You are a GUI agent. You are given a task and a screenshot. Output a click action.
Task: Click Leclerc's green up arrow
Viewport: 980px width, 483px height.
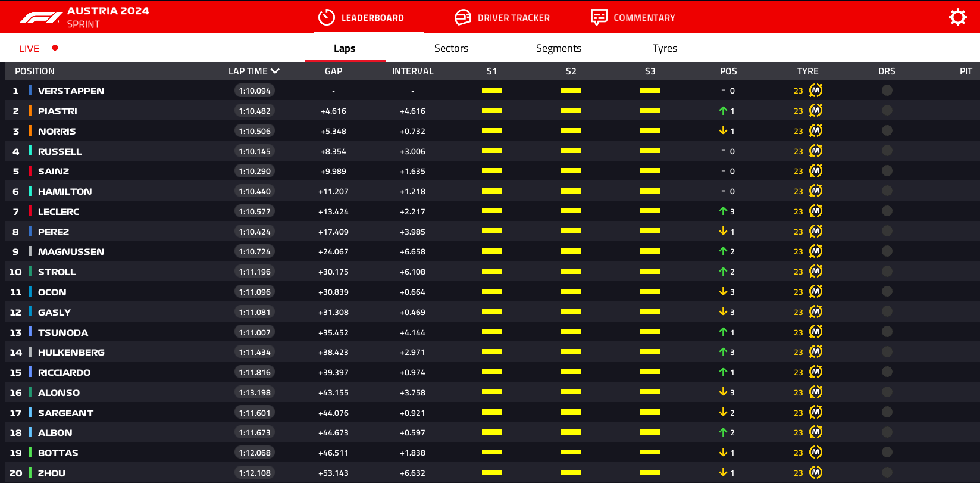[x=723, y=211]
